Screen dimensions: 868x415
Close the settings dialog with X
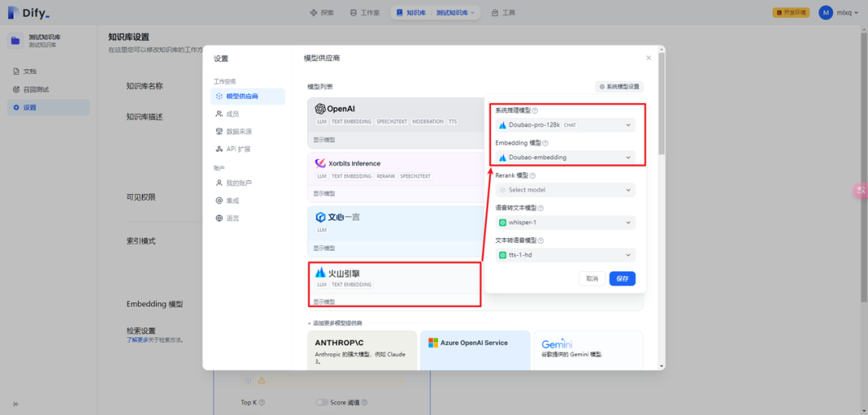click(649, 58)
